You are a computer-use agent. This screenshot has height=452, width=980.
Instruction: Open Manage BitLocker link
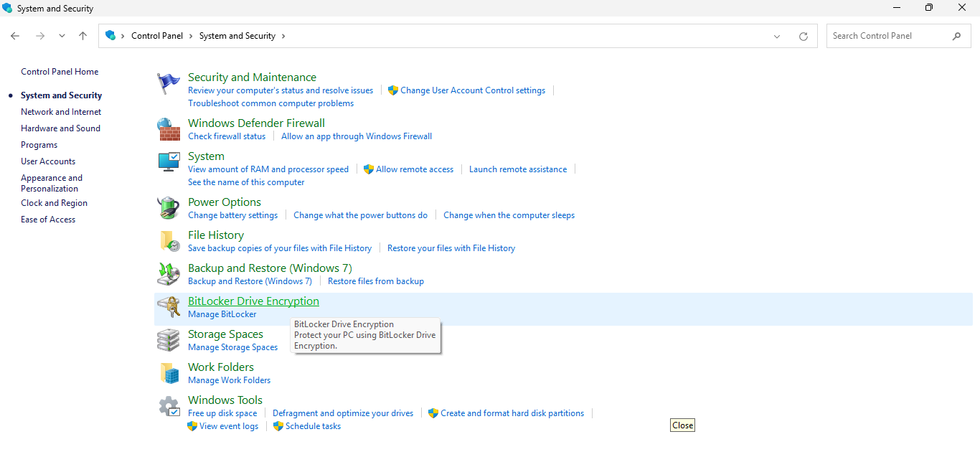click(222, 314)
